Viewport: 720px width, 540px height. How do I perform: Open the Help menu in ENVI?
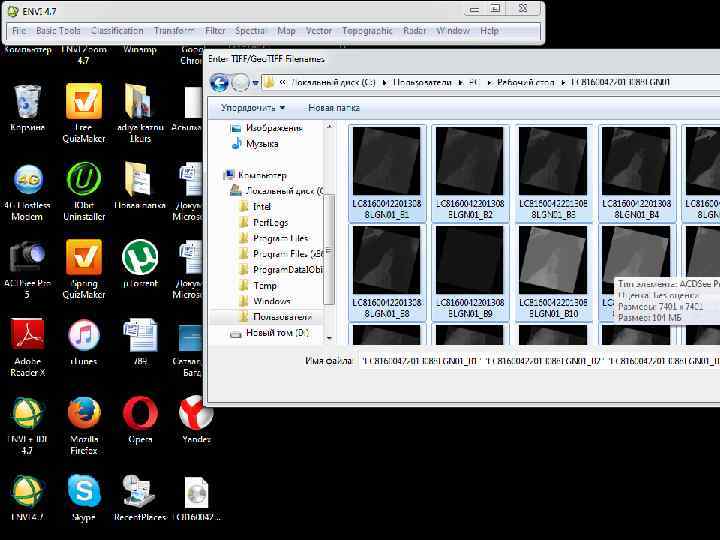coord(489,31)
